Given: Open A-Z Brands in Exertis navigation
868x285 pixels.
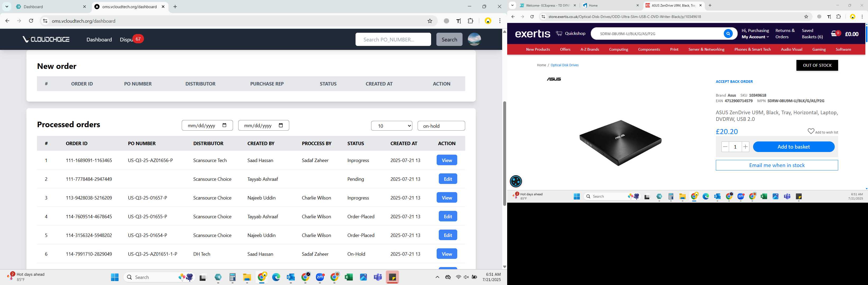Looking at the screenshot, I should tap(590, 49).
